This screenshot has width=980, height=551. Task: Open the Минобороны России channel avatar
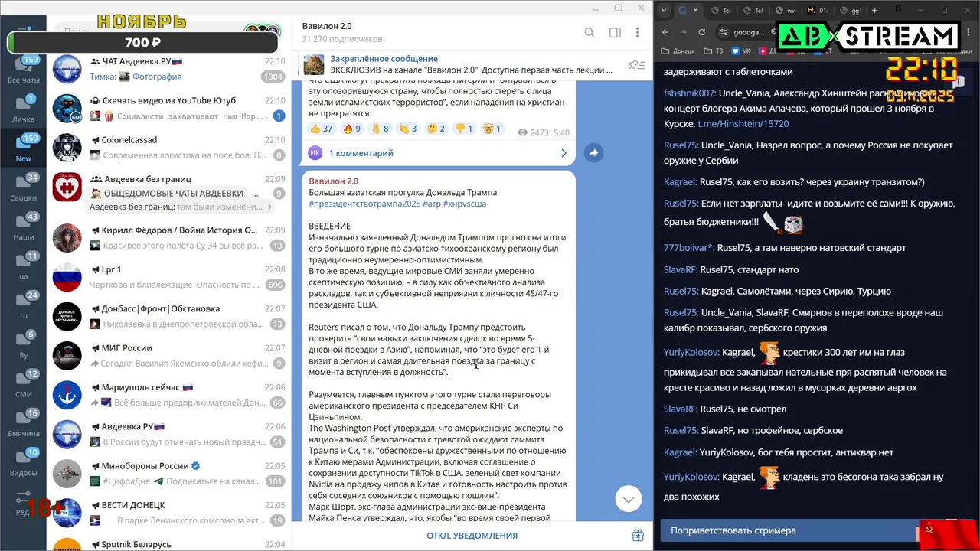67,474
